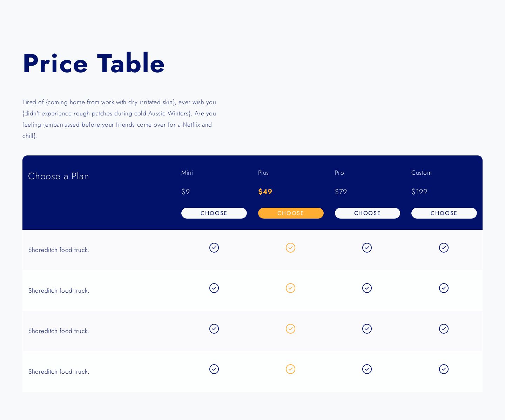The width and height of the screenshot is (505, 420).
Task: Click the Mini checkmark icon in last row
Action: pos(214,369)
